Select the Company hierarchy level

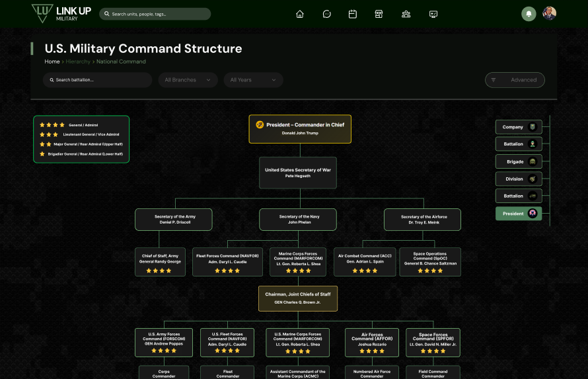[x=519, y=127]
